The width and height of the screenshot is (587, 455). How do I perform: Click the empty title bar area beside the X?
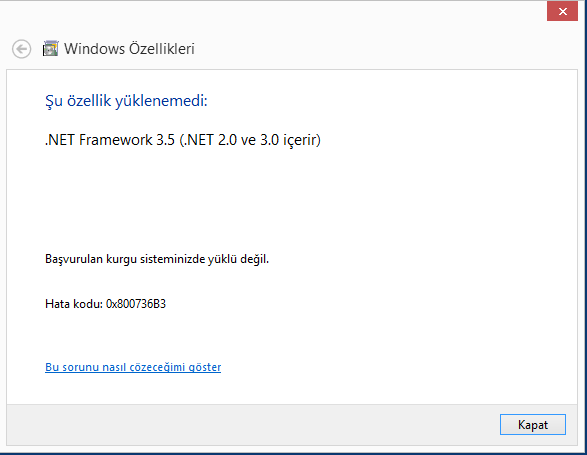tap(273, 11)
